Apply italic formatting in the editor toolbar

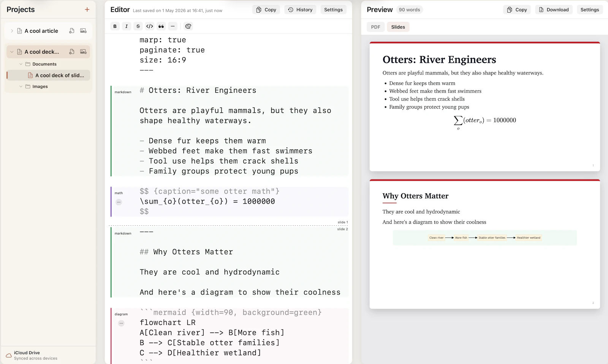[127, 26]
